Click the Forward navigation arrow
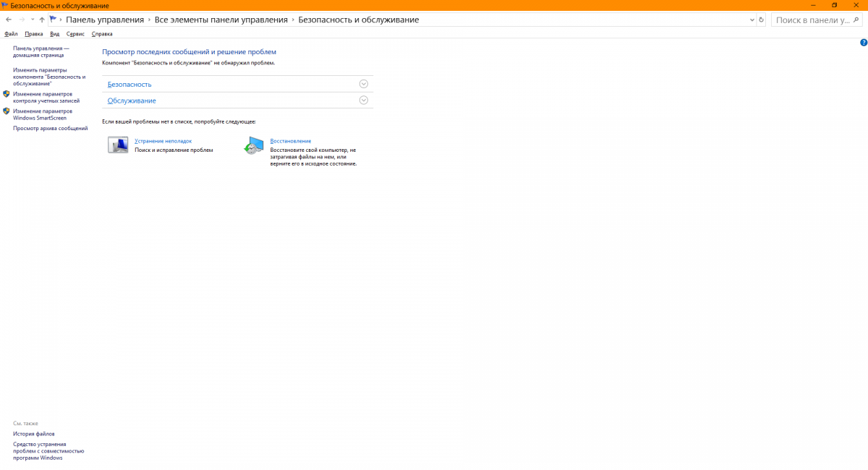 click(x=22, y=20)
